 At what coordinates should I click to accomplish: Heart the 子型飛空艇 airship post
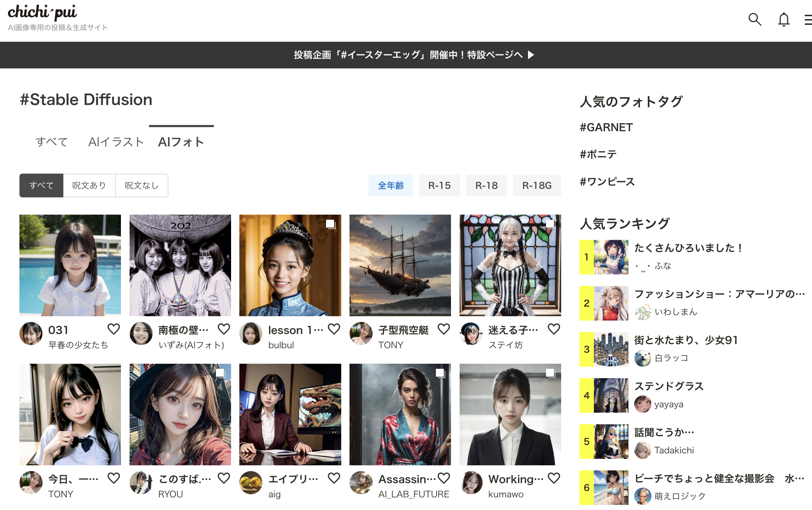pos(444,329)
